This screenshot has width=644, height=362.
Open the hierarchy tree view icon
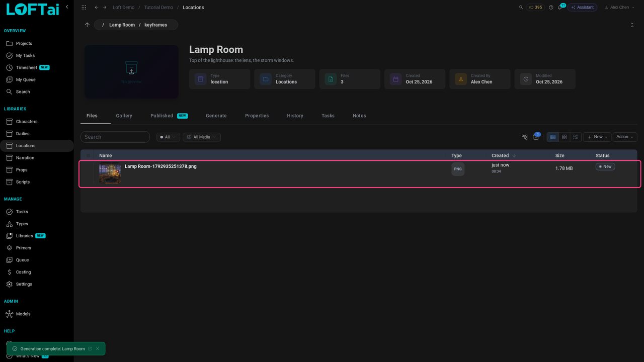pos(525,137)
